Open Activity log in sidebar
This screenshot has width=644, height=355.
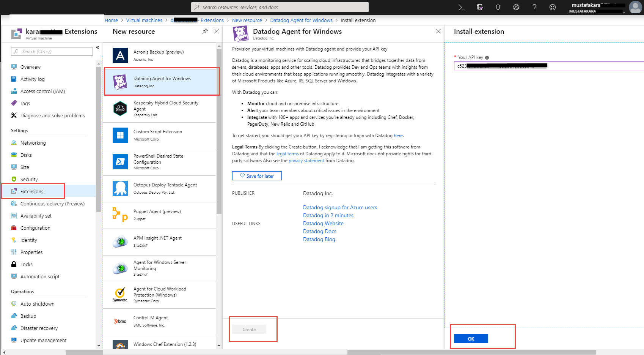[32, 79]
